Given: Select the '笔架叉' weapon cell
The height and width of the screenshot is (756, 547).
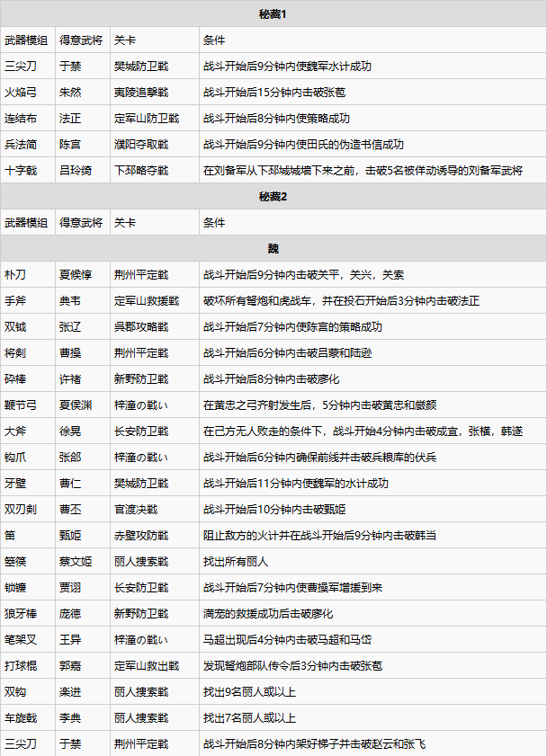Looking at the screenshot, I should click(x=28, y=639).
